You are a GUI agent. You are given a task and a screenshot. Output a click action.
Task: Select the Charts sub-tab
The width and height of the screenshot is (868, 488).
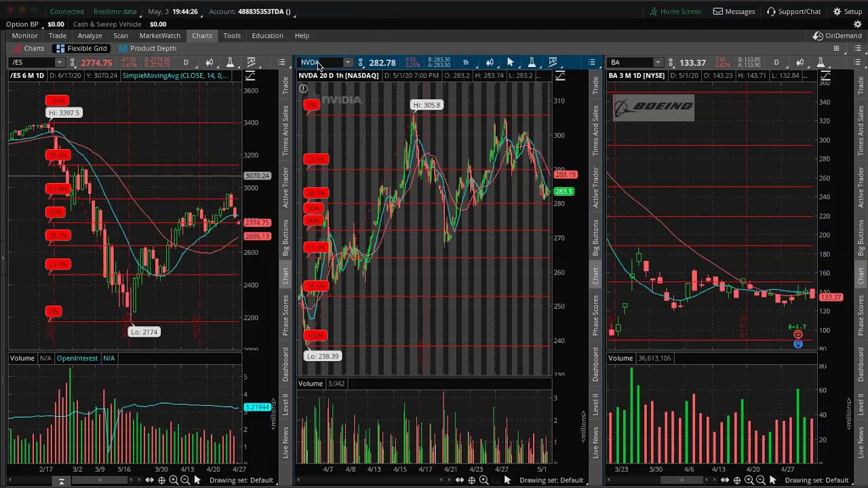28,48
